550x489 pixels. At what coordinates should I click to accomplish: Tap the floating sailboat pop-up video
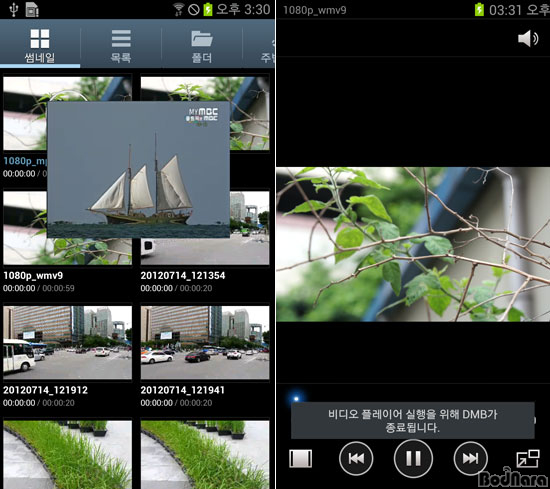pos(139,170)
